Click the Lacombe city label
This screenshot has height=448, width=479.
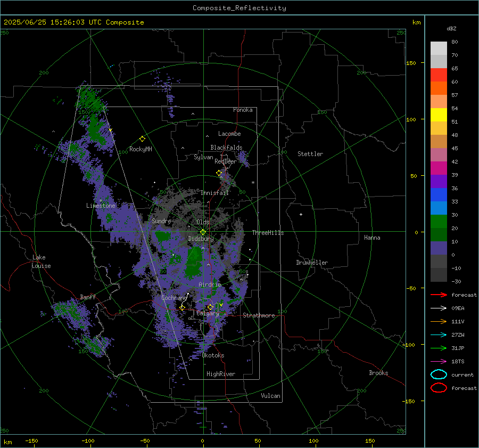click(229, 134)
